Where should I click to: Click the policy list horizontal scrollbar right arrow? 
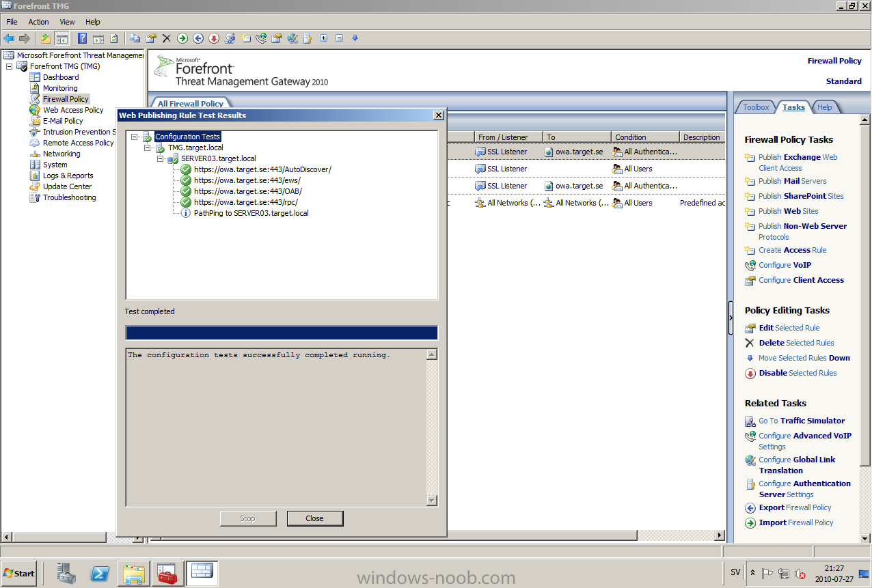click(x=720, y=535)
